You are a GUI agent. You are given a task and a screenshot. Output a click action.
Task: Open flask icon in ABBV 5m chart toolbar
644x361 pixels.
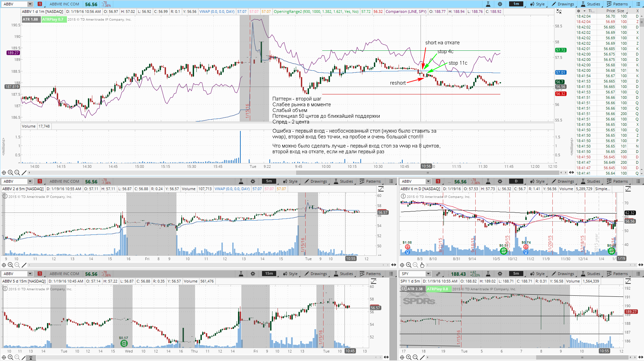[x=241, y=181]
